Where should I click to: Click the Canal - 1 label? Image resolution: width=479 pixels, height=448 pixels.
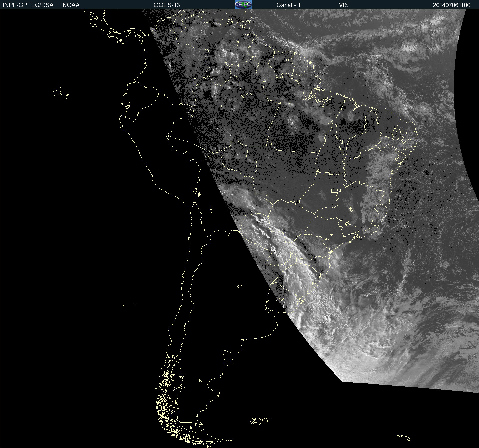(288, 5)
